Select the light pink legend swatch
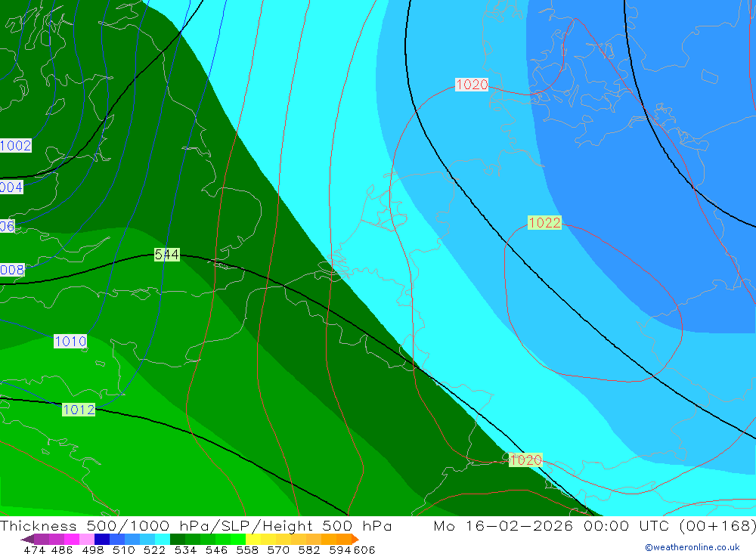The height and width of the screenshot is (554, 756). pos(87,539)
